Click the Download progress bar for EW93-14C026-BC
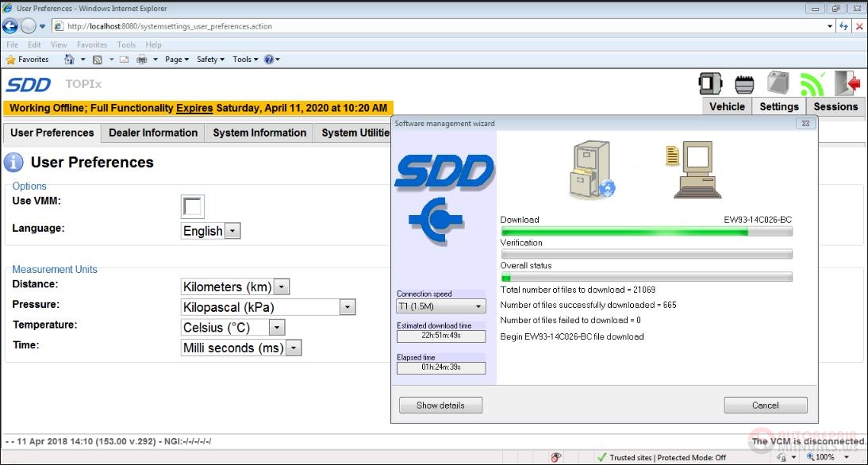The height and width of the screenshot is (465, 868). 646,231
